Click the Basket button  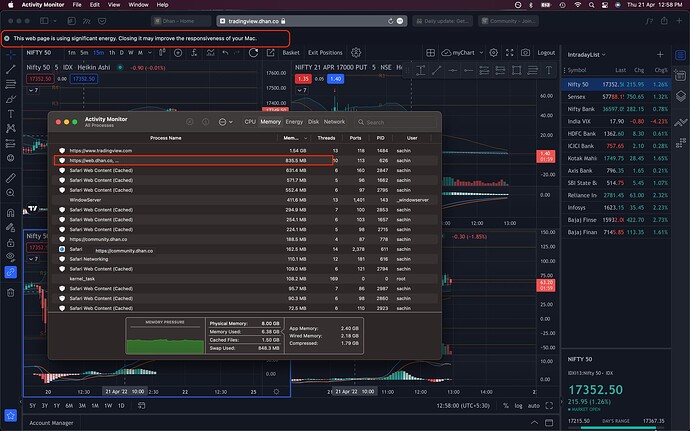click(x=291, y=53)
